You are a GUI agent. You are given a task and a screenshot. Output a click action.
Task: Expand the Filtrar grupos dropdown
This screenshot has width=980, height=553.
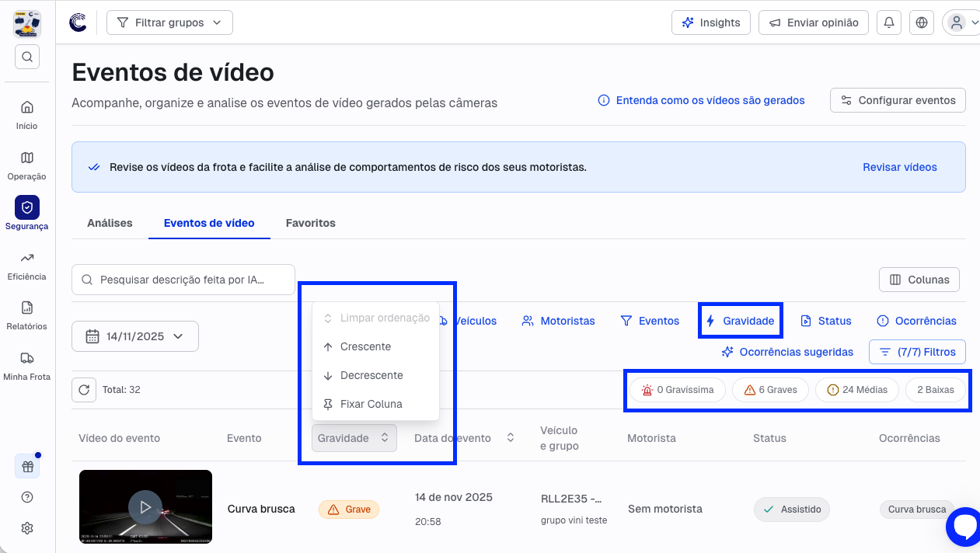tap(169, 23)
